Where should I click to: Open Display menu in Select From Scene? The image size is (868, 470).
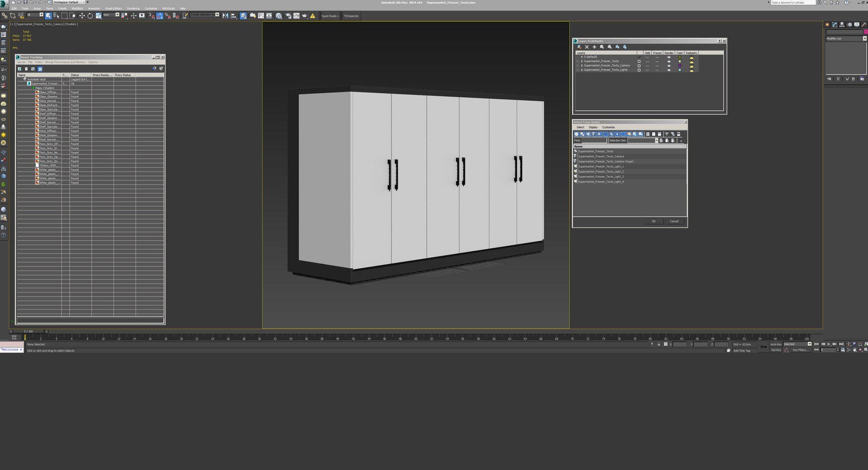(x=593, y=127)
